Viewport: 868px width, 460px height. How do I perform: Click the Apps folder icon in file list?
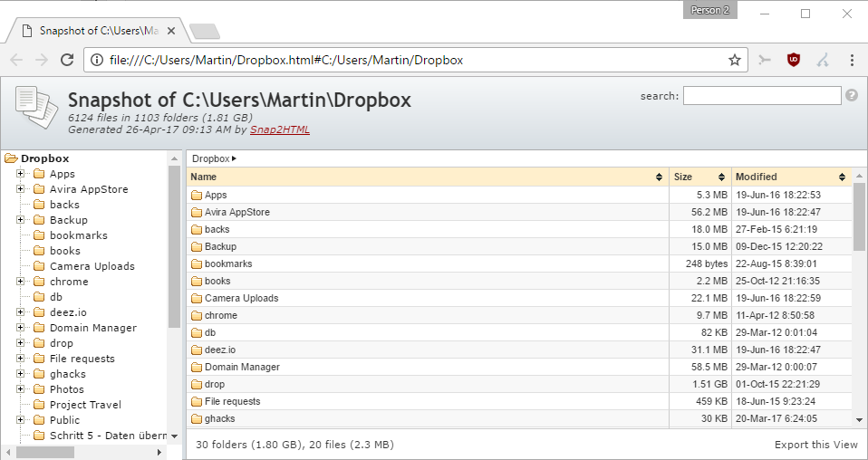pyautogui.click(x=197, y=195)
